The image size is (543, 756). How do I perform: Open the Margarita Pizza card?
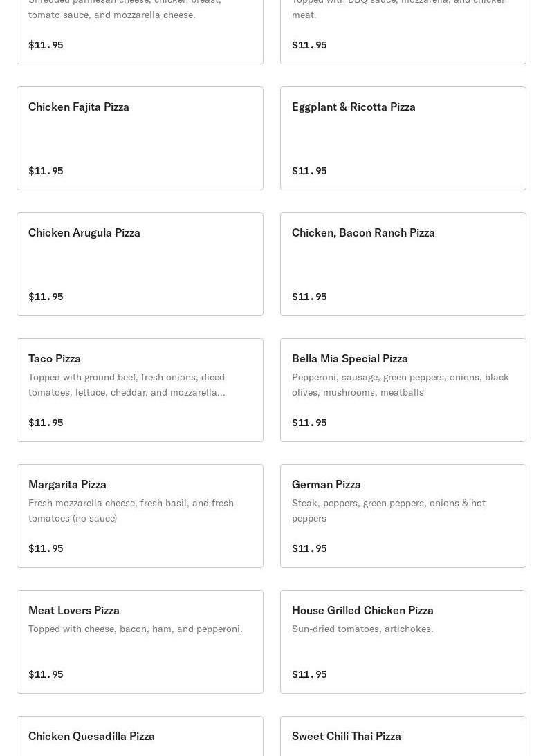[140, 516]
